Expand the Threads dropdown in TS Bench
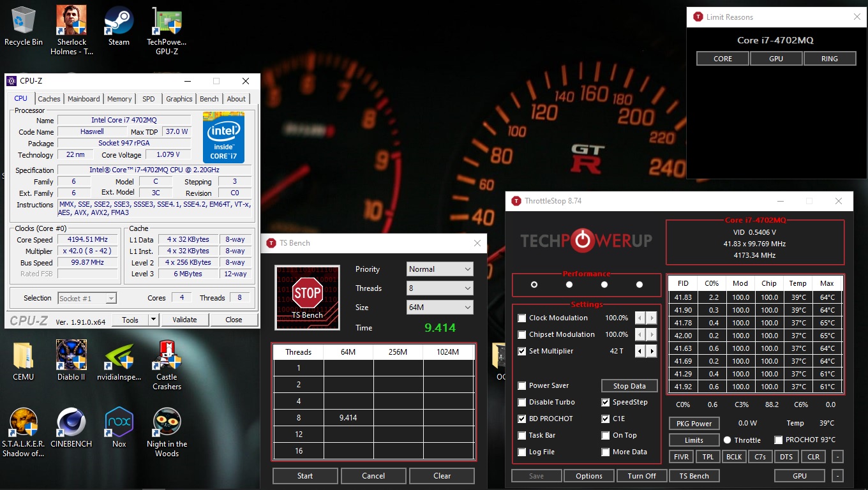Screen dimensions: 868x490 440,288
